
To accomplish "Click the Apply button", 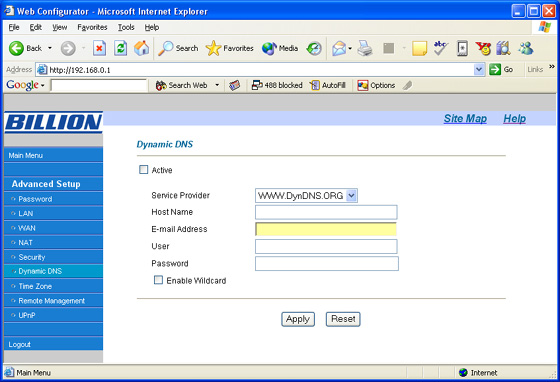I will tap(298, 319).
